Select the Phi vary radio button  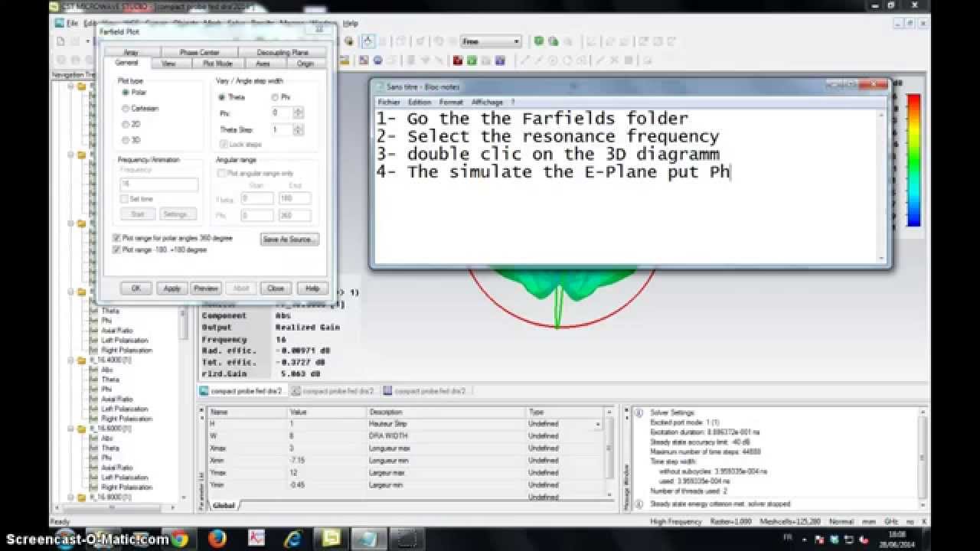tap(275, 97)
